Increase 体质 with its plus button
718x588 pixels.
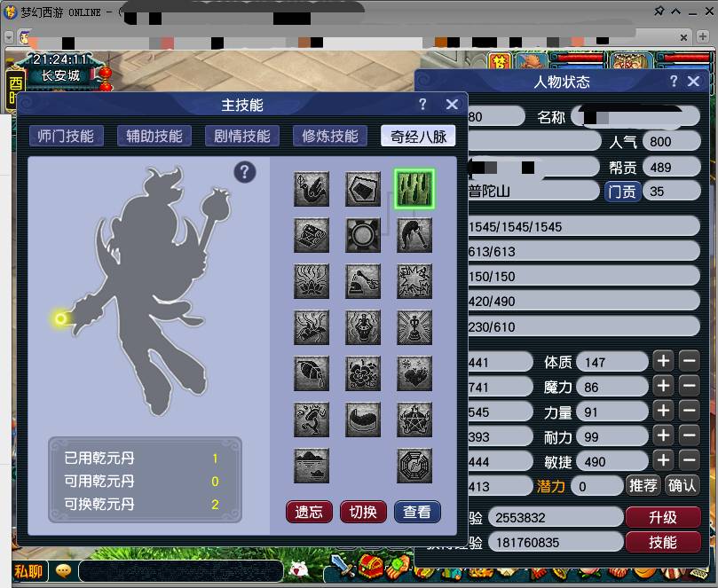click(x=663, y=361)
